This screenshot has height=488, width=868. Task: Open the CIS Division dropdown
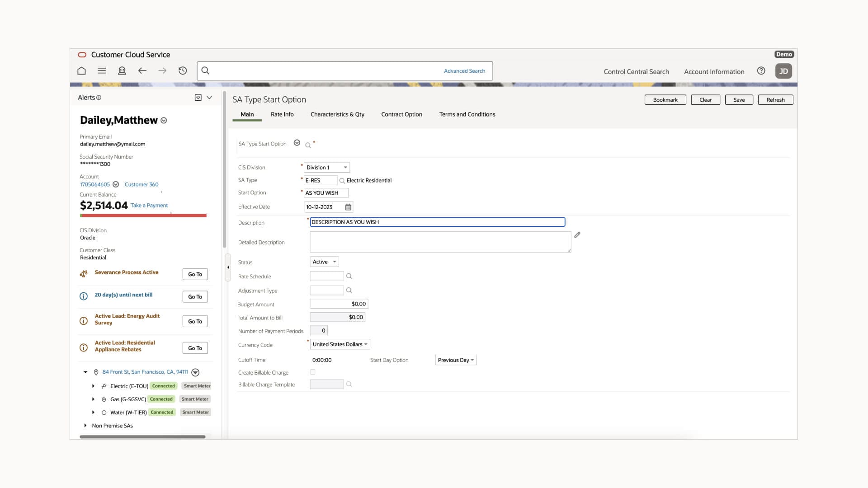pos(327,168)
